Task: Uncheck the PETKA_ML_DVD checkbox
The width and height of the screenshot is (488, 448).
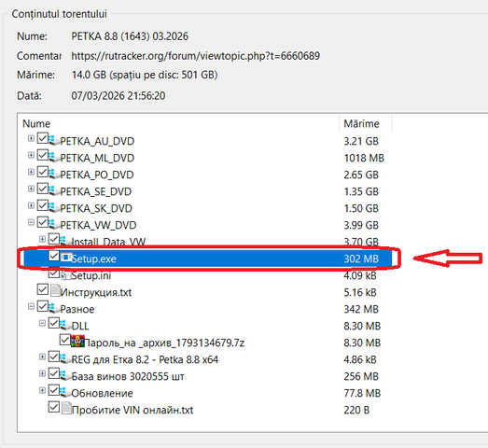Action: (43, 155)
